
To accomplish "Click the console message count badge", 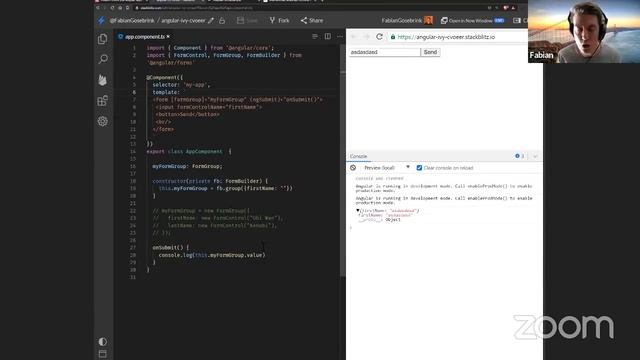I will pos(520,156).
